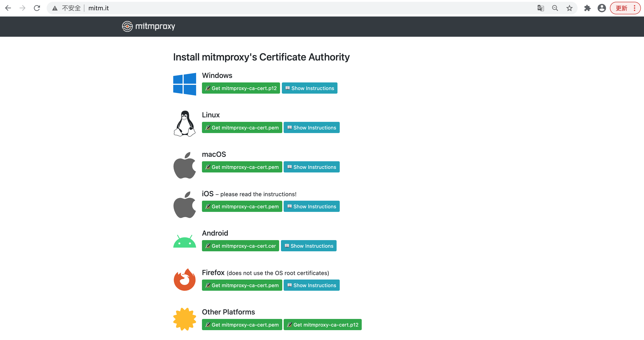Show Instructions for iOS
This screenshot has height=340, width=644.
click(x=311, y=207)
